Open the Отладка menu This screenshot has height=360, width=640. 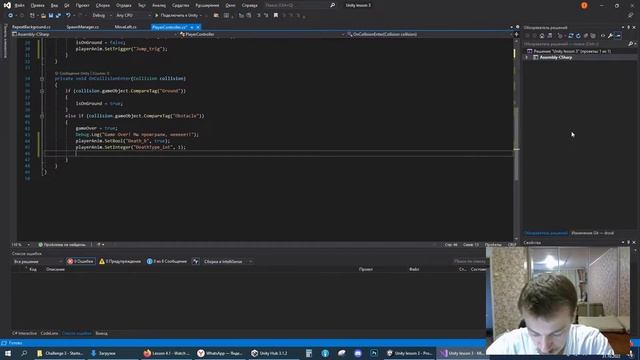(x=123, y=5)
